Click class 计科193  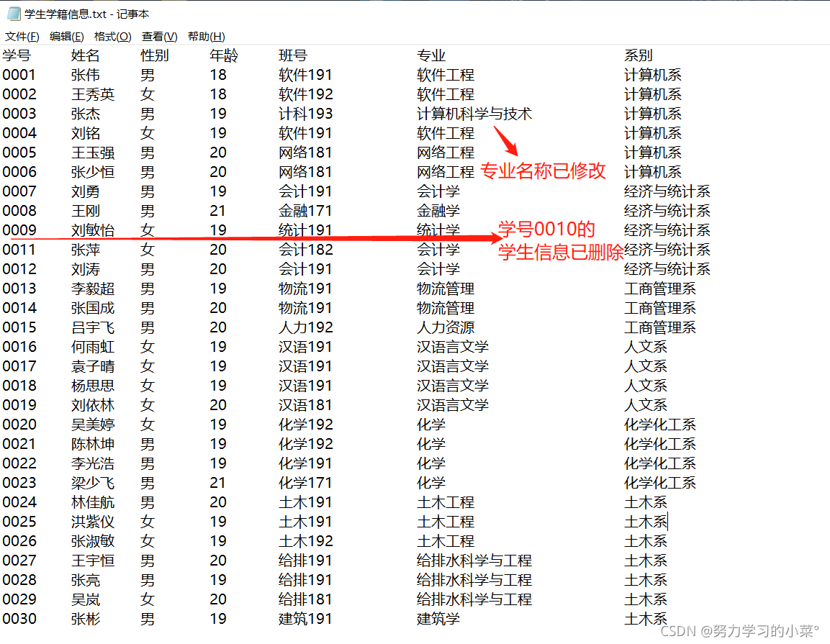coord(306,114)
